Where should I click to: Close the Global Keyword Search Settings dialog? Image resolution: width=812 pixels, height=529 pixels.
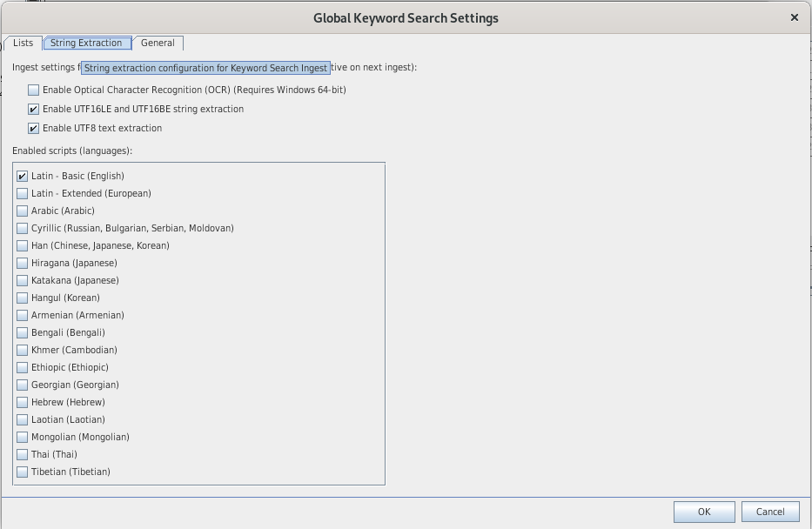(794, 17)
